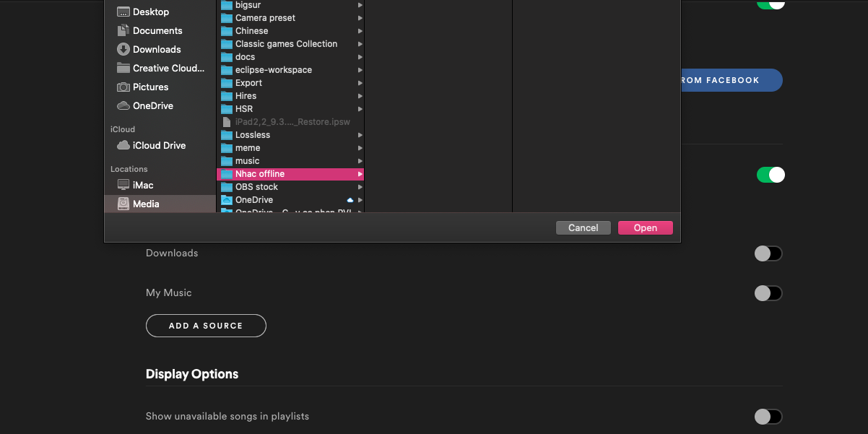Select Creative Cloud folder icon in the sidebar
Screen dimensions: 868x434
tap(123, 68)
